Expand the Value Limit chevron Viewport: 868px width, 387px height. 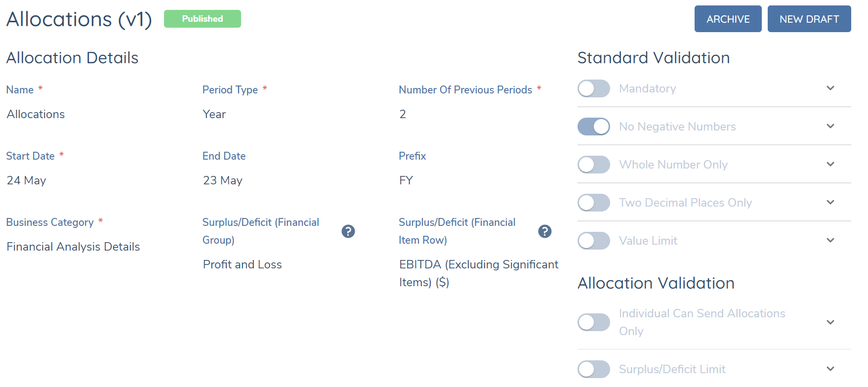pyautogui.click(x=830, y=240)
